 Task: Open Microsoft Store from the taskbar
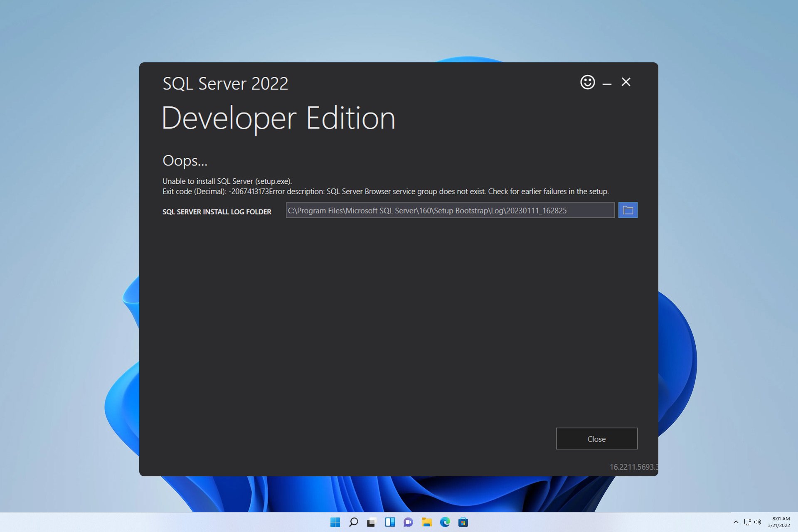coord(463,522)
